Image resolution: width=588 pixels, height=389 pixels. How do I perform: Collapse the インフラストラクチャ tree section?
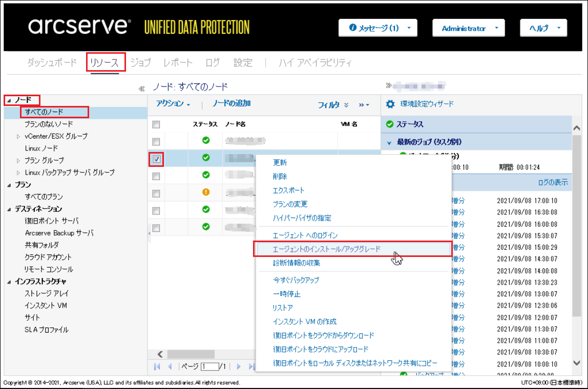coord(9,282)
